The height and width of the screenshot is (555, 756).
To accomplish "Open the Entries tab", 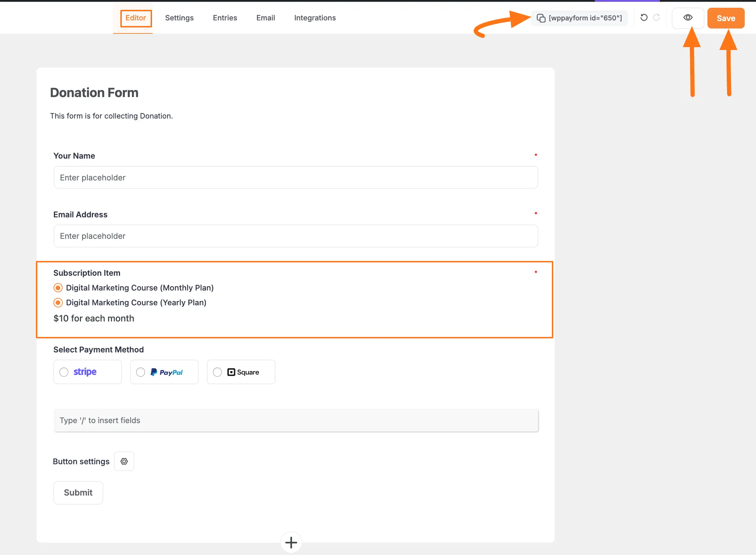I will click(225, 18).
